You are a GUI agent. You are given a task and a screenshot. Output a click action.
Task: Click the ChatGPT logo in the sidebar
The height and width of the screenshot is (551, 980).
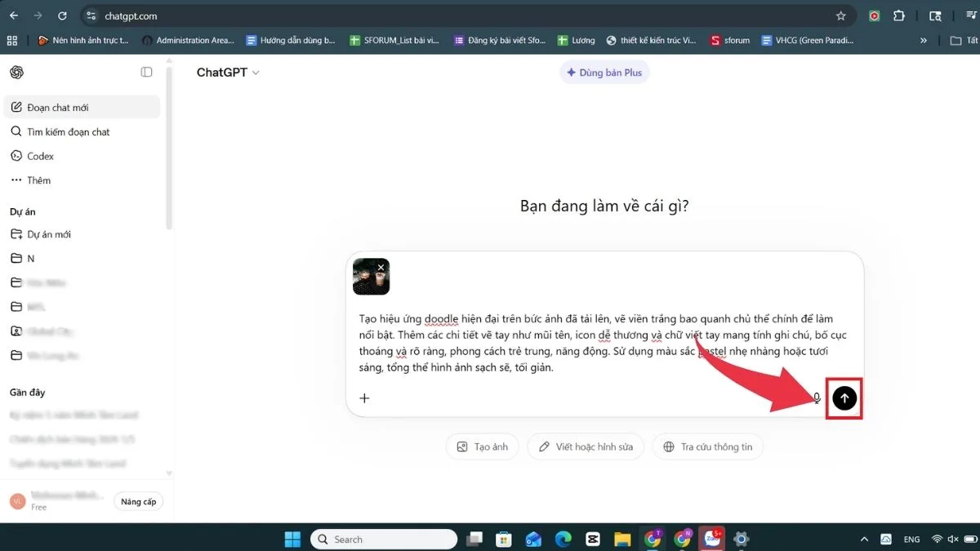click(16, 72)
